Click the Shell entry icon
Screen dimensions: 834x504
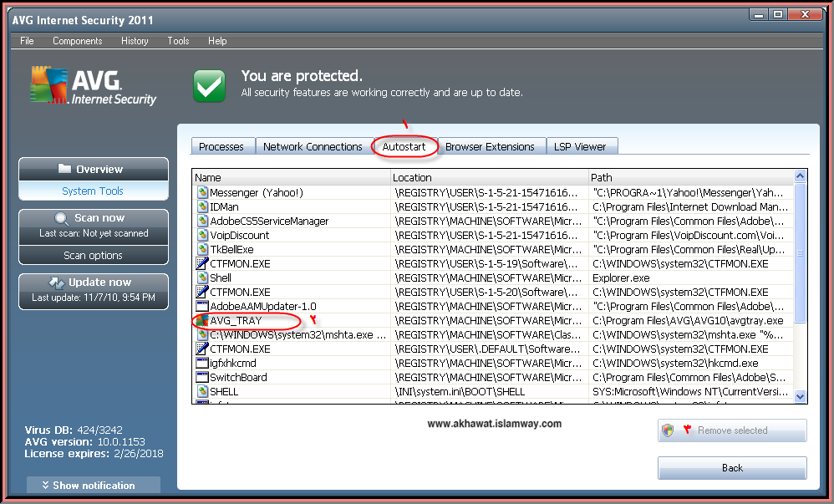[x=202, y=277]
